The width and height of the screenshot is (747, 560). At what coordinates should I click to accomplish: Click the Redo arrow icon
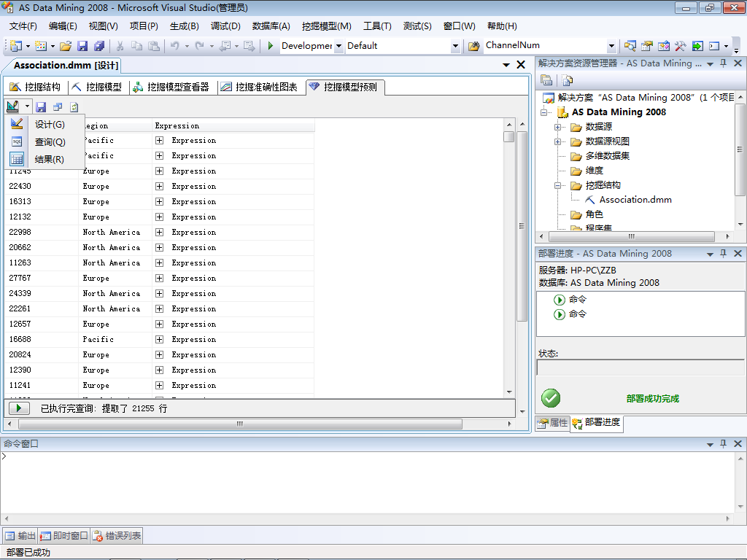point(200,46)
